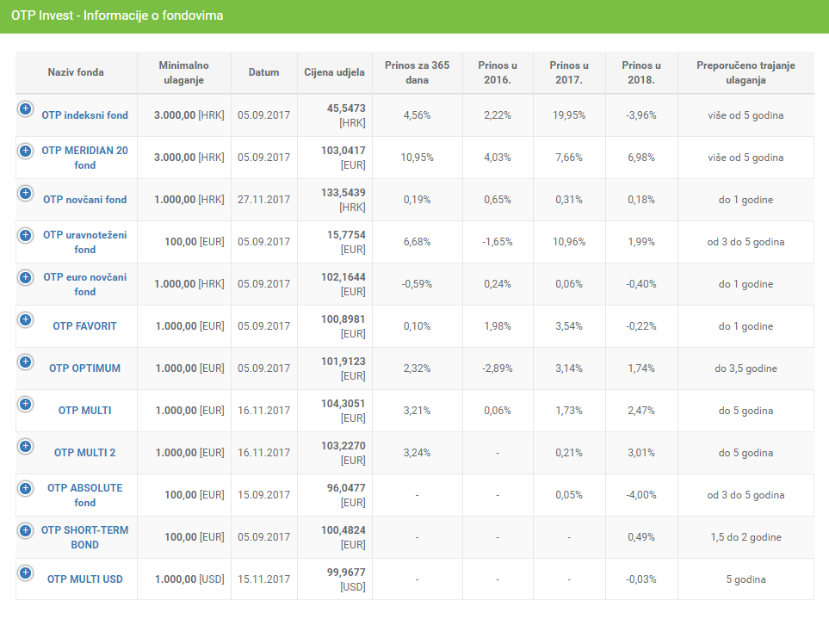The width and height of the screenshot is (829, 644).
Task: Select the -1,65% return cell
Action: pyautogui.click(x=498, y=242)
